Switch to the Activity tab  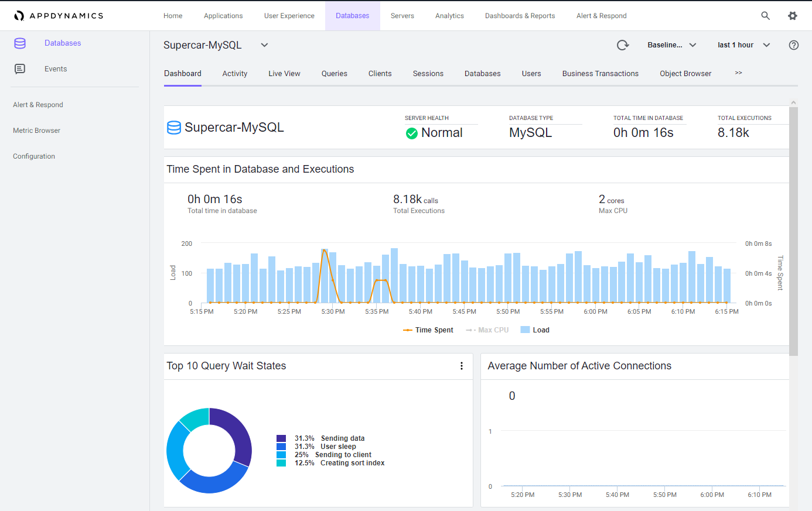tap(235, 74)
